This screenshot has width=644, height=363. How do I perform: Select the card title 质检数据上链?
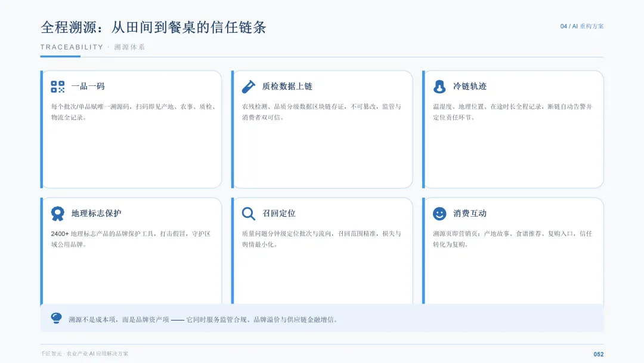click(x=287, y=87)
